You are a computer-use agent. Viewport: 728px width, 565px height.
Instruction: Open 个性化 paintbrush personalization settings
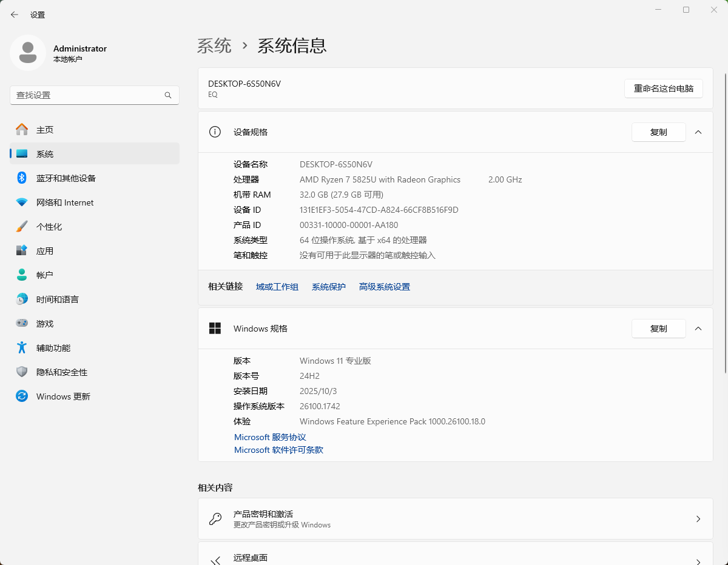coord(22,227)
